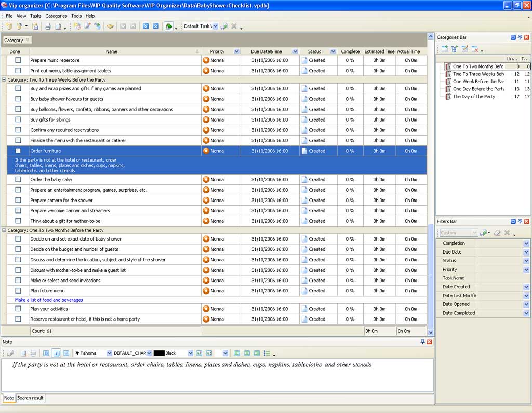
Task: Toggle Bold formatting in Note toolbar
Action: tap(46, 353)
